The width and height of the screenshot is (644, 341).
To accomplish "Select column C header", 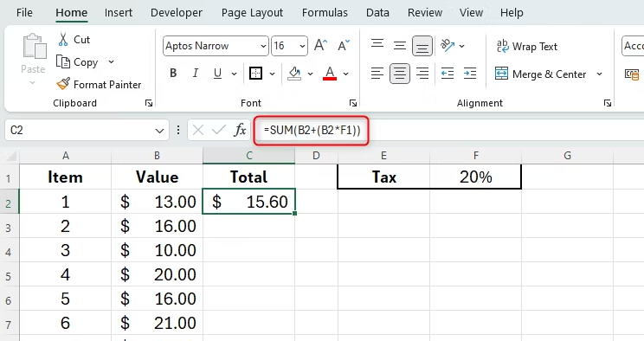I will pyautogui.click(x=249, y=156).
